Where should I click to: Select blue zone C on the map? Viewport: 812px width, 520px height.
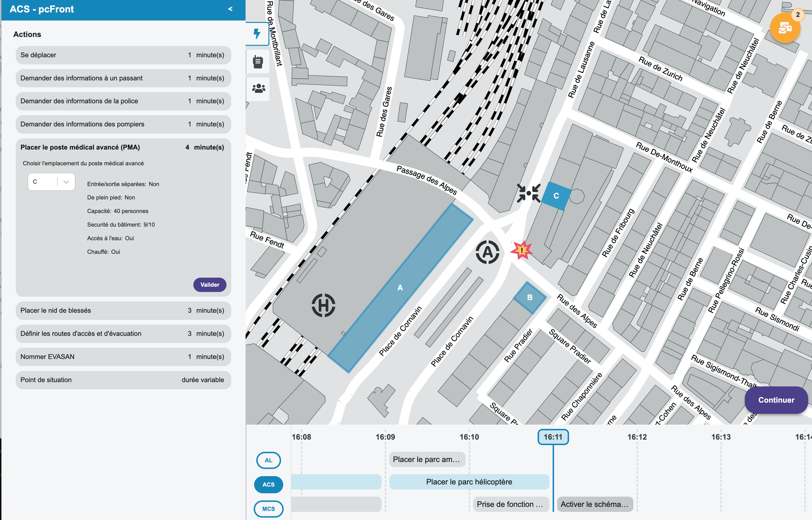[556, 196]
